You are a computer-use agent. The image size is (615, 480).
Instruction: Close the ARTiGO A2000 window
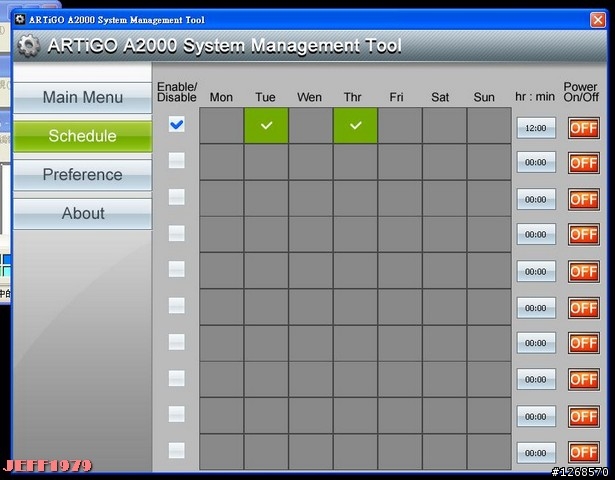pyautogui.click(x=598, y=20)
